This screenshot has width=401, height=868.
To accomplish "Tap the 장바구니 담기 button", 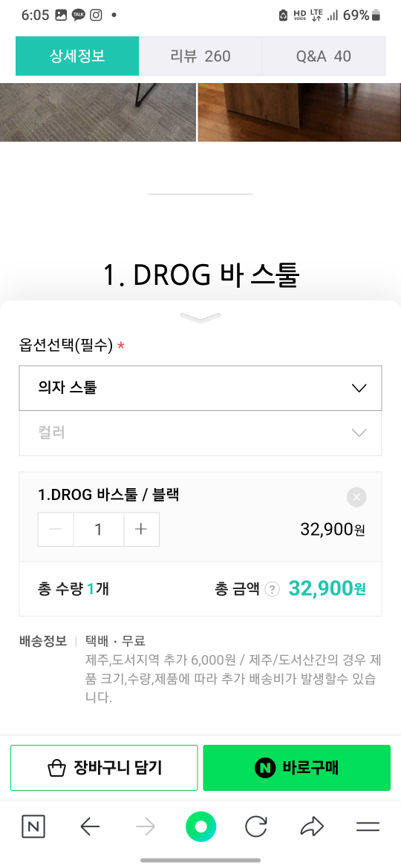I will pos(104,768).
